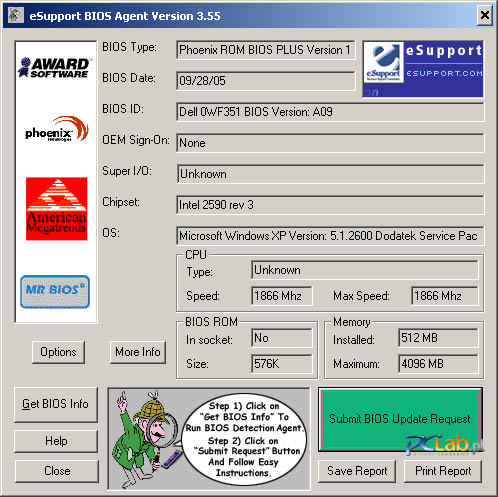The height and width of the screenshot is (497, 498).
Task: Click the Phoenix Technologies logo
Action: point(57,129)
